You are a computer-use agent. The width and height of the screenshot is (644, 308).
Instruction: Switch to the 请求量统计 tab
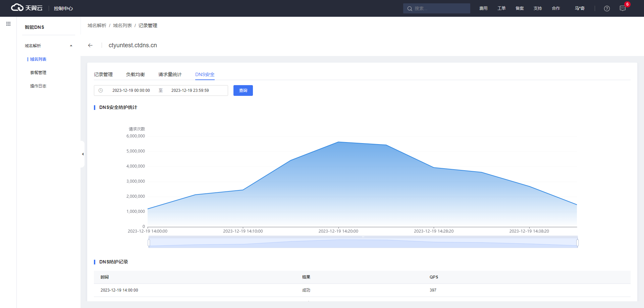[x=170, y=74]
